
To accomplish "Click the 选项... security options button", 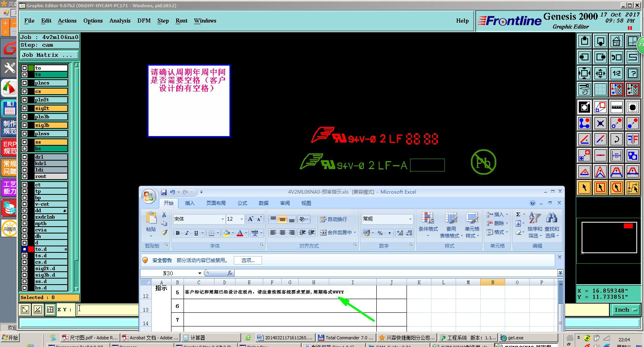I will (x=248, y=260).
